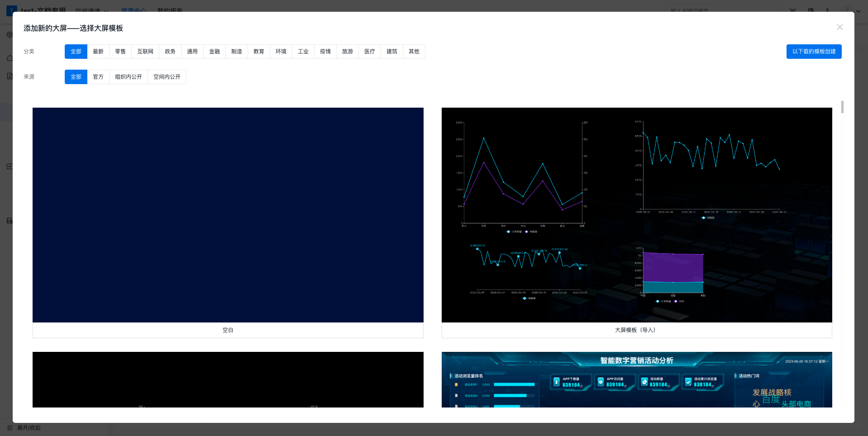Close the template selection dialog
Image resolution: width=868 pixels, height=436 pixels.
[839, 27]
